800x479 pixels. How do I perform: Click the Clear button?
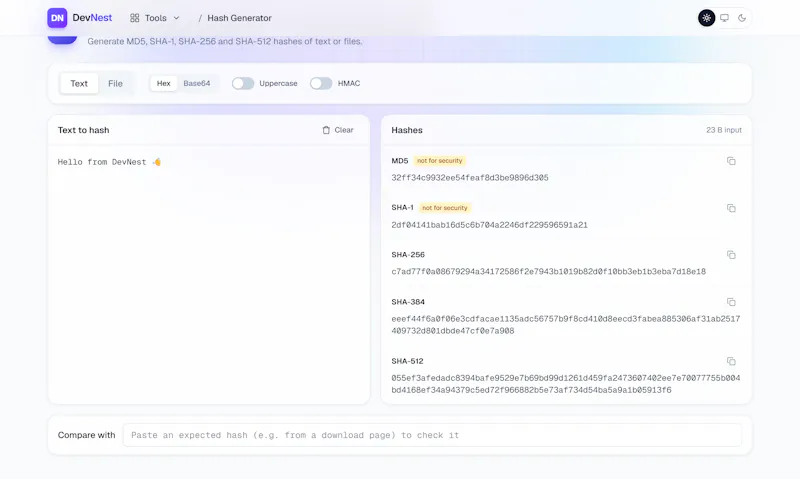click(338, 130)
